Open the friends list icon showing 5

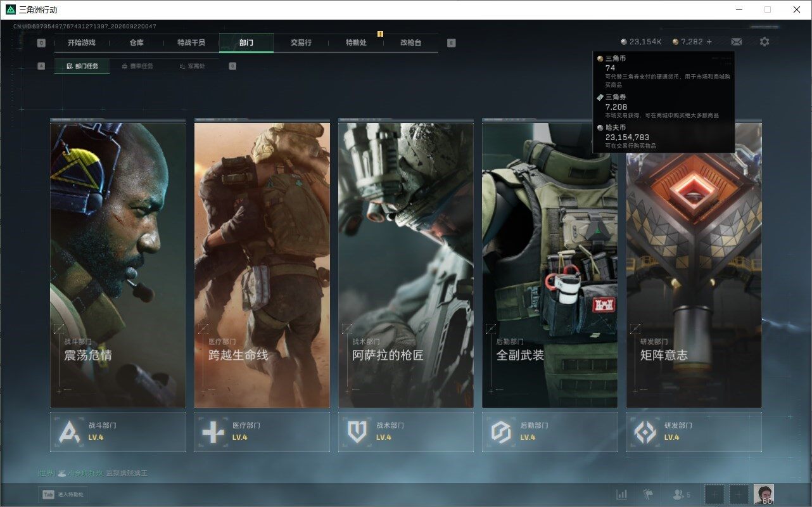[x=682, y=494]
